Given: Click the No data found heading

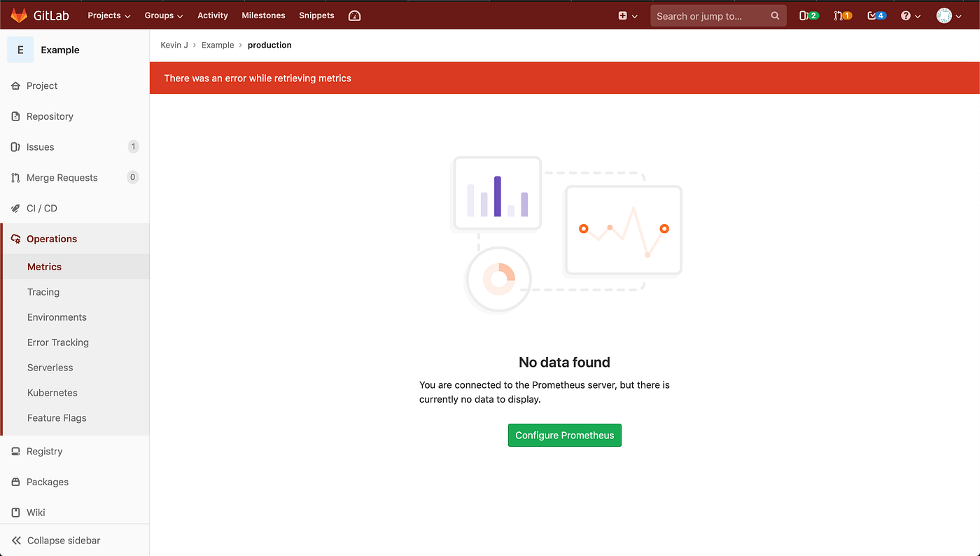Looking at the screenshot, I should click(x=564, y=362).
